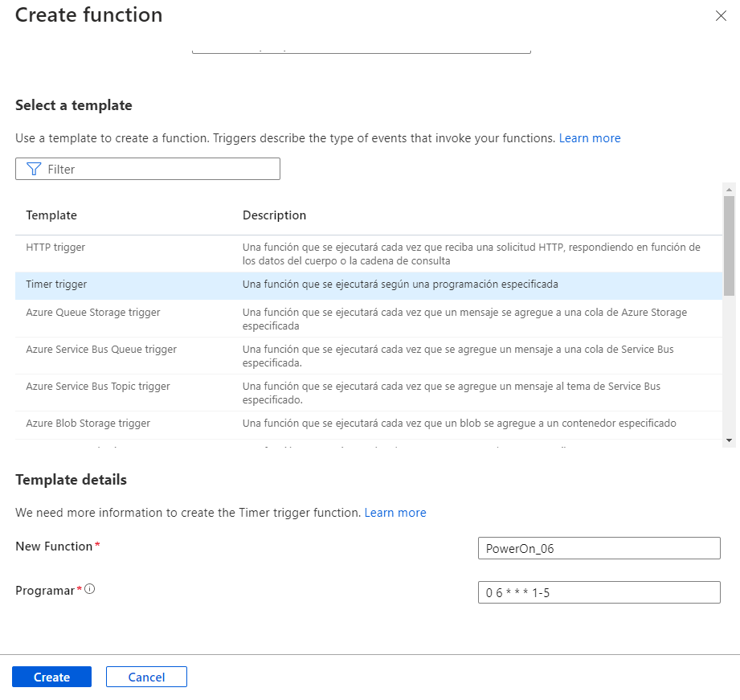
Task: Pick Azure Service Bus Queue trigger
Action: click(101, 350)
